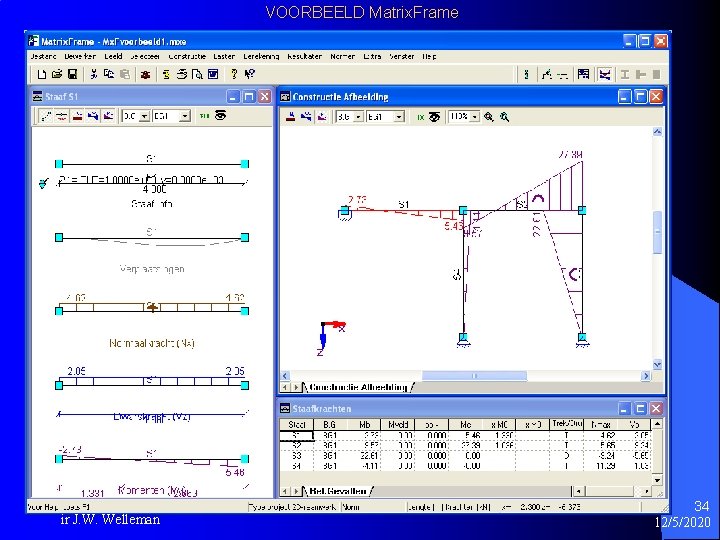Click the greyed I-profile icon at toolbar right
This screenshot has height=540, width=720.
624,74
